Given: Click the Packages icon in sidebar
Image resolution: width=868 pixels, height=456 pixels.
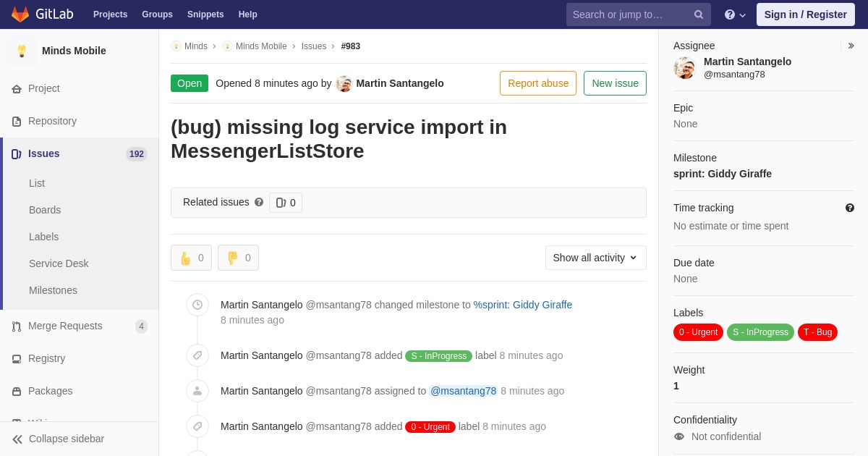Looking at the screenshot, I should 17,392.
